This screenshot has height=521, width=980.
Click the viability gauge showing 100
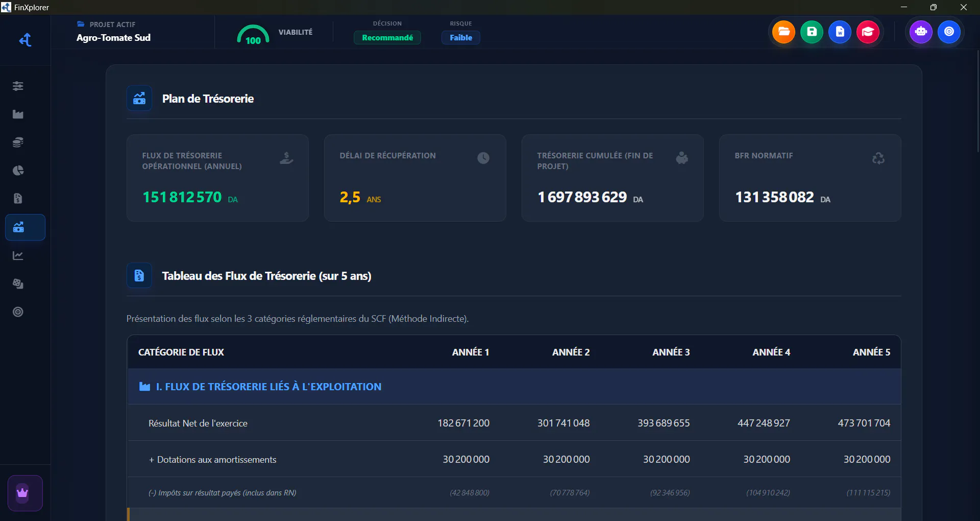point(253,35)
